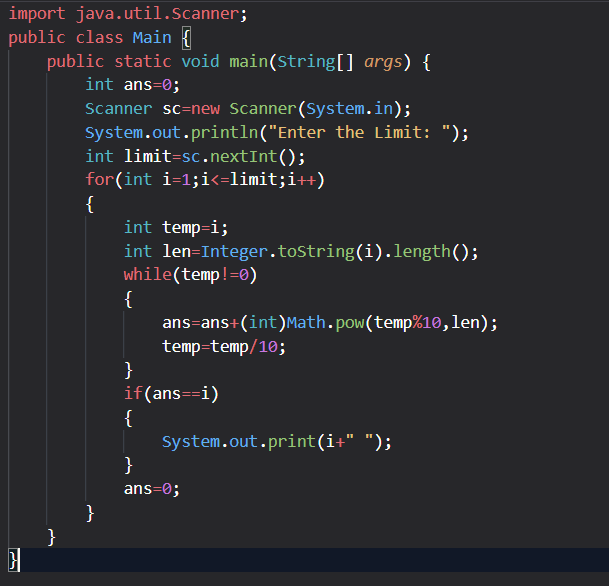Click 'Integer' class name
609x586 pixels.
click(234, 252)
